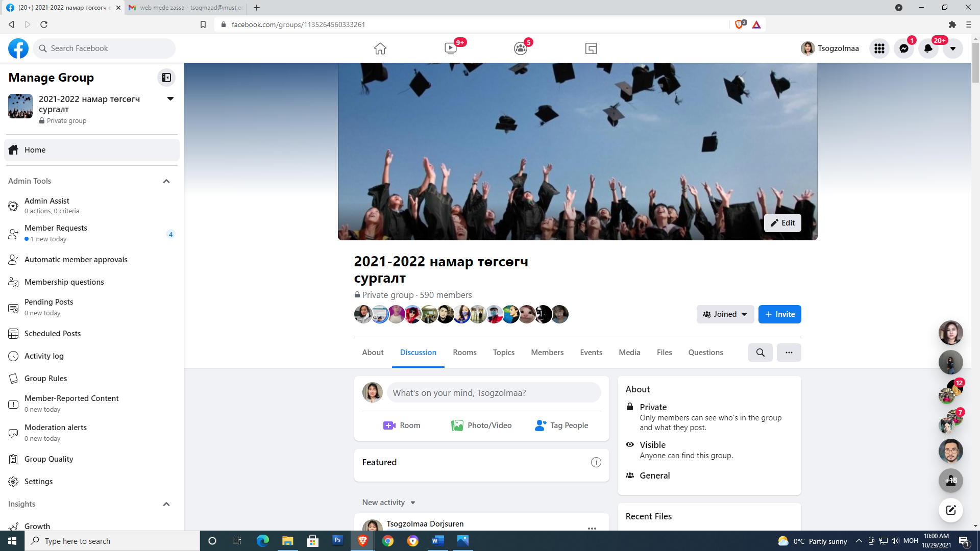Open Photoshop from the taskbar
This screenshot has height=551, width=980.
pos(337,541)
